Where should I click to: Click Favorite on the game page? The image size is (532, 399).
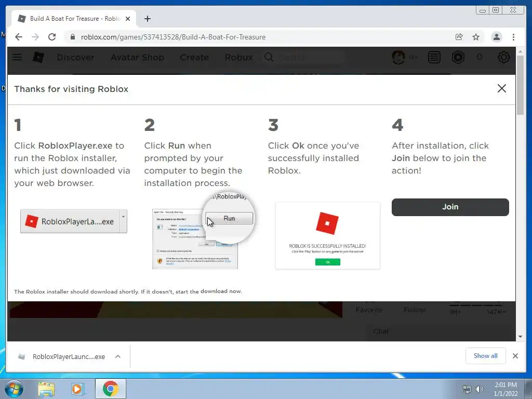click(369, 310)
